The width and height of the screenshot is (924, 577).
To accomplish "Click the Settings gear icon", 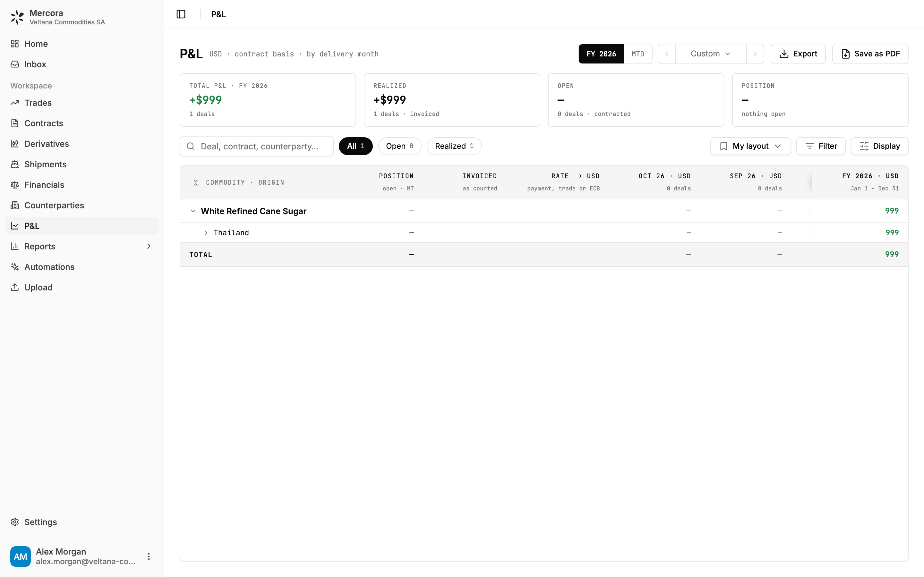I will (14, 522).
